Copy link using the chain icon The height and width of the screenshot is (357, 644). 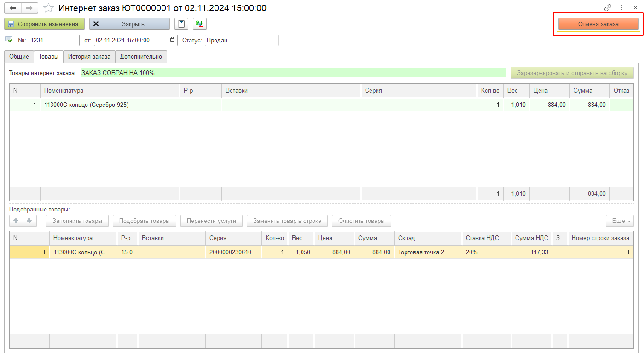pos(608,8)
